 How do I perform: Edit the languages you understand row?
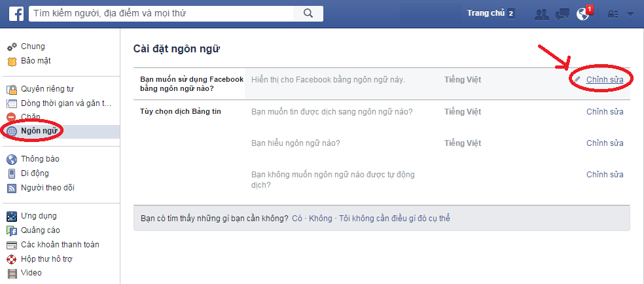(x=605, y=143)
